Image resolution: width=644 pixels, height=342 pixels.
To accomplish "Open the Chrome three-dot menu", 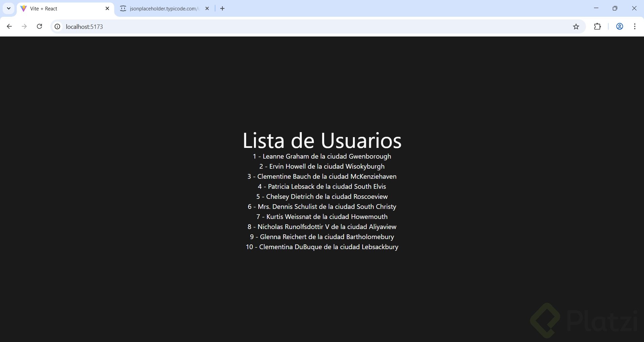I will click(635, 26).
